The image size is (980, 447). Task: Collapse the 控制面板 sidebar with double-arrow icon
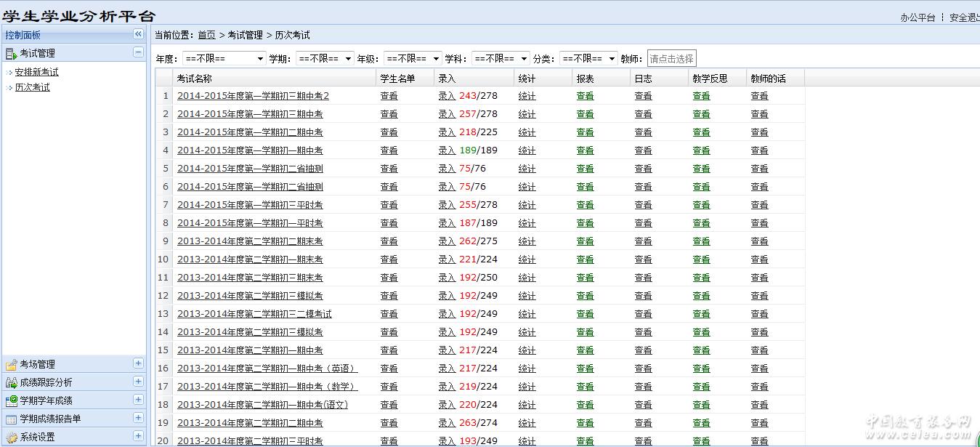click(138, 34)
